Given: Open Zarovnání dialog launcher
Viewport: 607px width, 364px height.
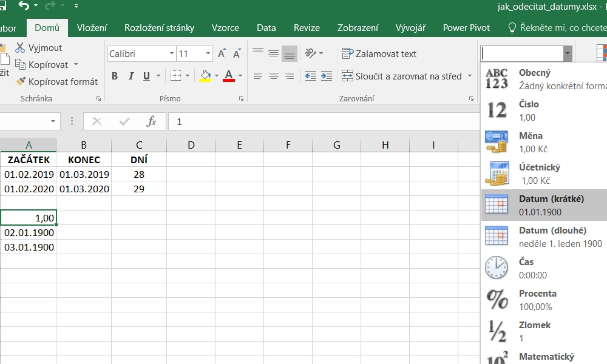Looking at the screenshot, I should click(471, 99).
